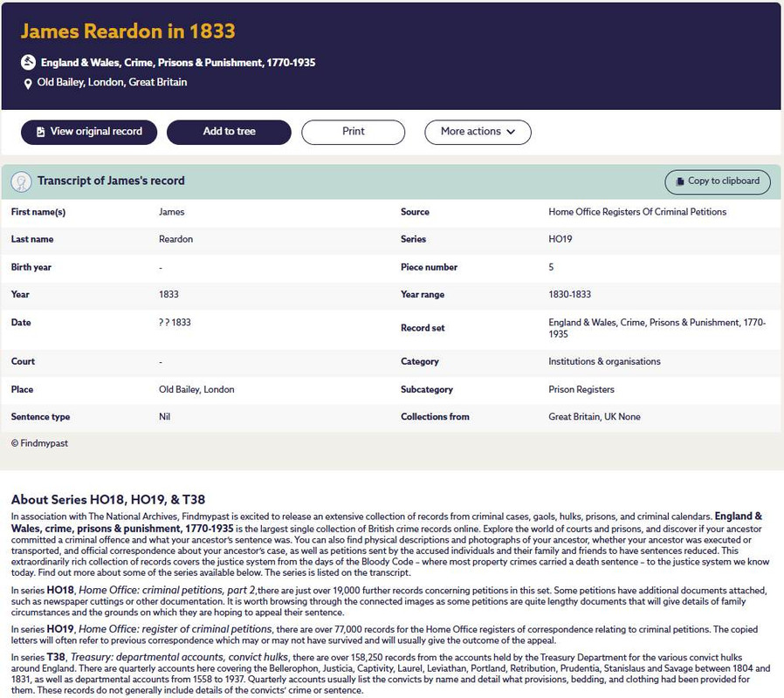Click the location pin icon beside Old Bailey

(28, 84)
